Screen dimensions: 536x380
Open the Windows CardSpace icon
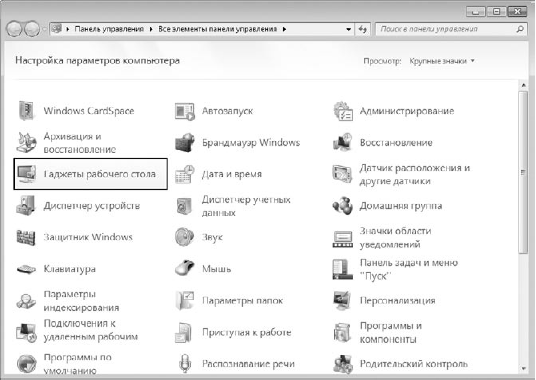pyautogui.click(x=26, y=111)
